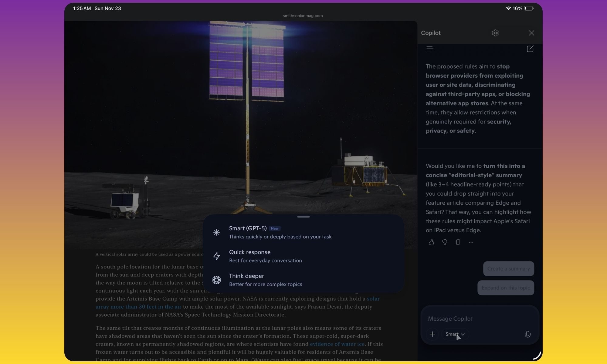Screen dimensions: 607x364
Task: Click the Copilot panel title
Action: [431, 33]
